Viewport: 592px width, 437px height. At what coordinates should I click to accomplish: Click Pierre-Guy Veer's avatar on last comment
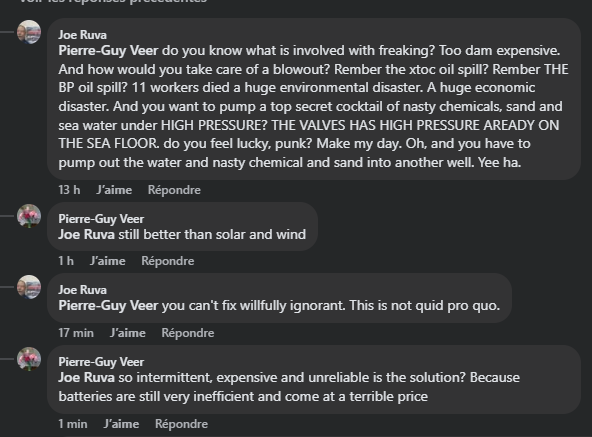point(29,359)
